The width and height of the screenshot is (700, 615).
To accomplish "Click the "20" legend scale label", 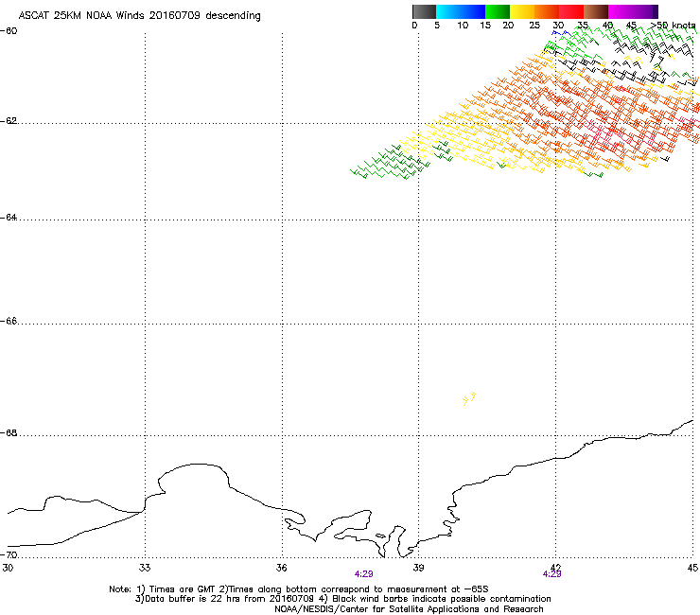I will point(508,26).
